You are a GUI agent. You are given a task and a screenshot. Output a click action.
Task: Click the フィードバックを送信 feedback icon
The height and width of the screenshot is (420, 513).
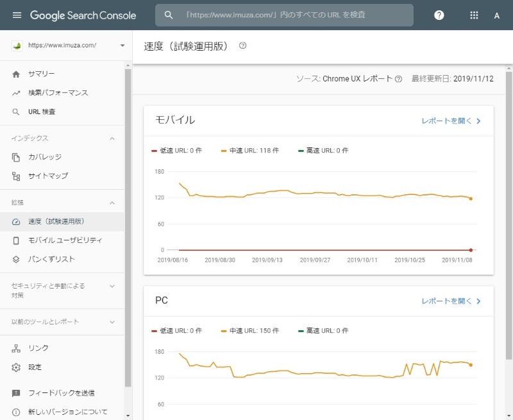16,393
